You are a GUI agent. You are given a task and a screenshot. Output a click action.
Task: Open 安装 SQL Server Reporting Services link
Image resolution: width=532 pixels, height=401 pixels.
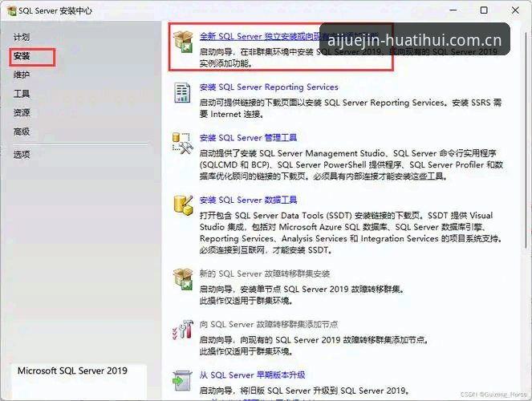point(269,87)
